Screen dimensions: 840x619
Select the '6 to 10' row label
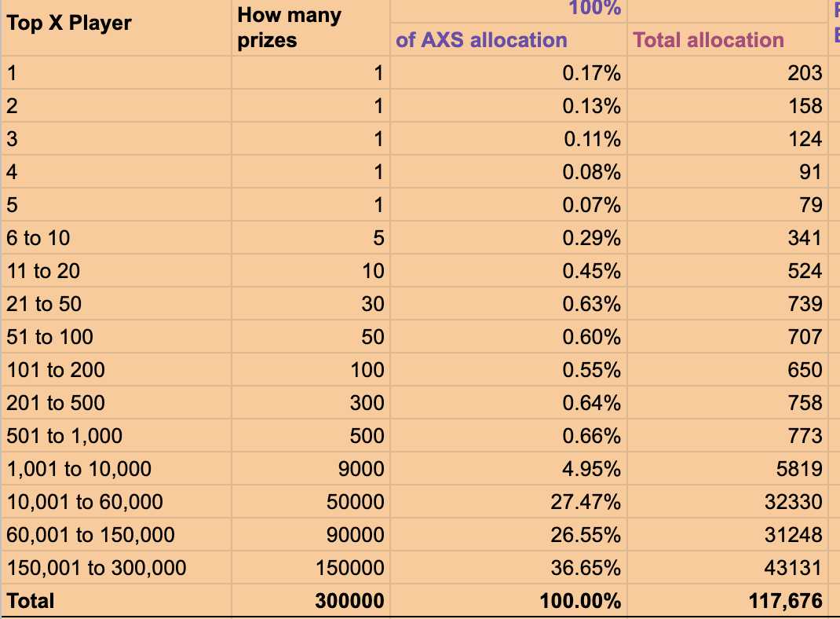[x=116, y=238]
